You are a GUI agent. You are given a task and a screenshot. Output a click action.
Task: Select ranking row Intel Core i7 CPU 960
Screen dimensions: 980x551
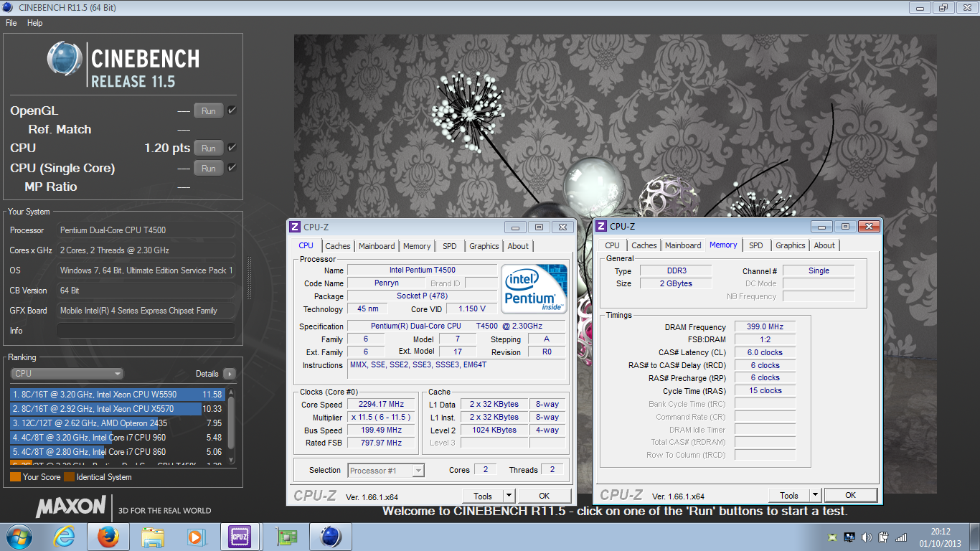118,438
